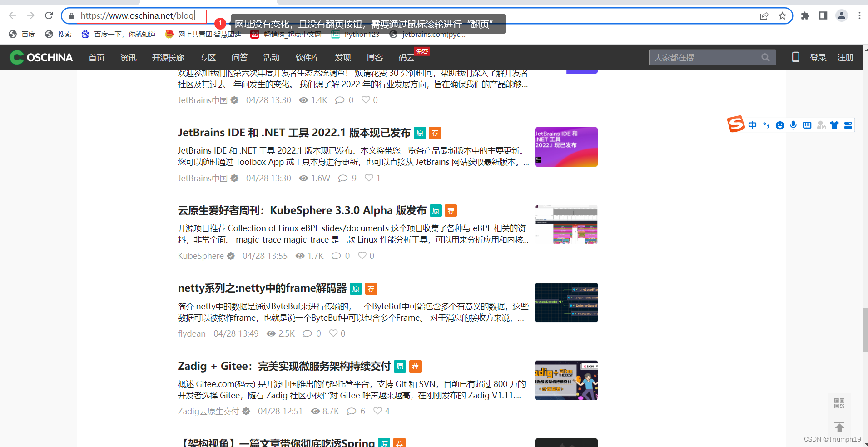Click the QR code icon at bottom right

(x=839, y=403)
